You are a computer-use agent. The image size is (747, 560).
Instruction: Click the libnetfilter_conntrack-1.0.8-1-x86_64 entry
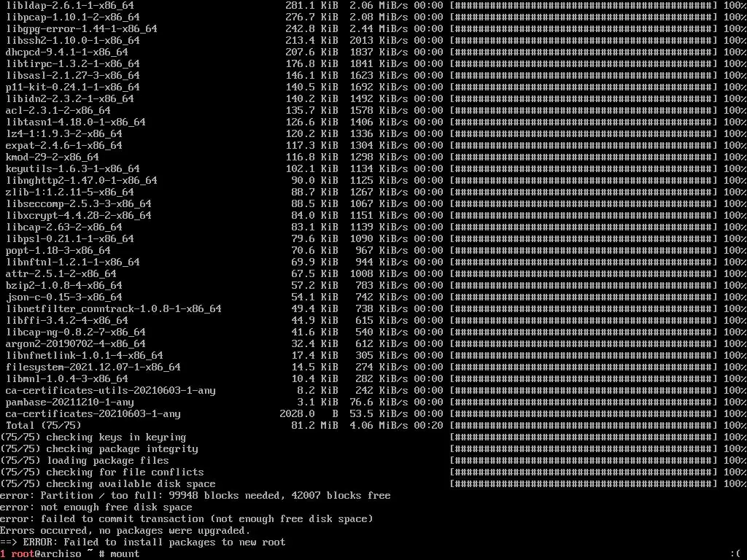[x=114, y=308]
